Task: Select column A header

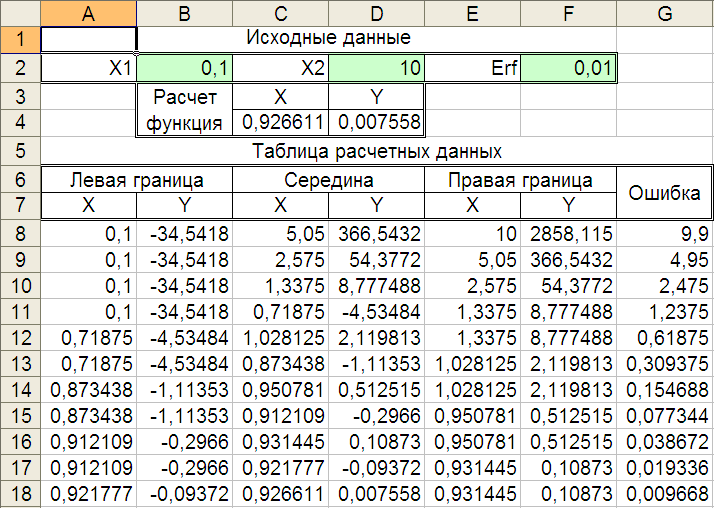Action: (88, 13)
